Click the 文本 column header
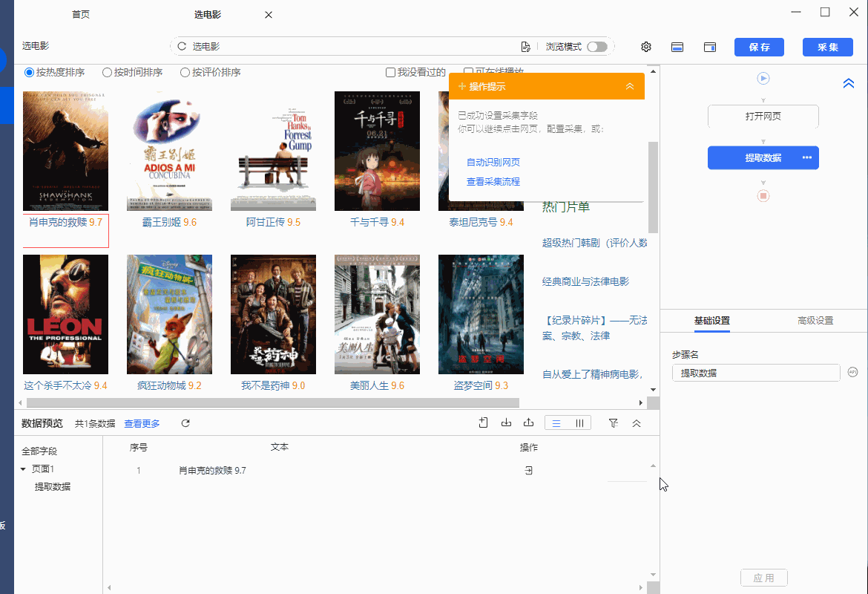The image size is (868, 594). [x=280, y=447]
